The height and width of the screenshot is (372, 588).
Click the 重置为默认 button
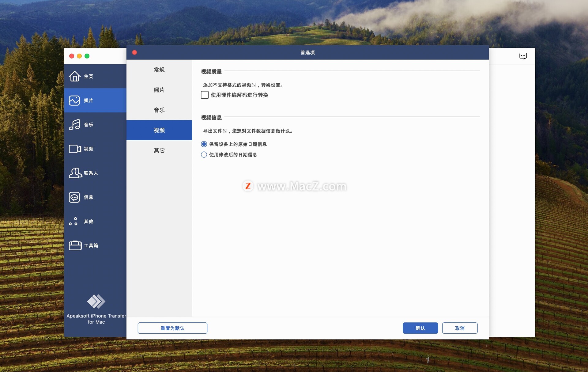[x=172, y=328]
